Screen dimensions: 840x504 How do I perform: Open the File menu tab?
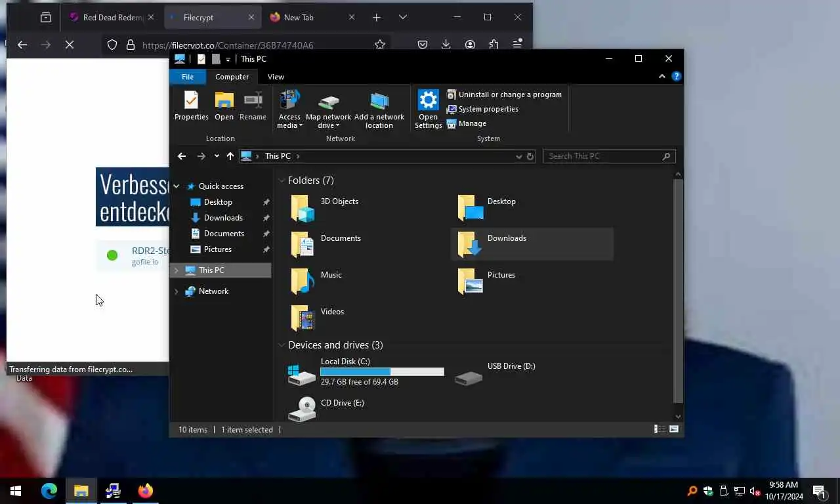point(187,77)
